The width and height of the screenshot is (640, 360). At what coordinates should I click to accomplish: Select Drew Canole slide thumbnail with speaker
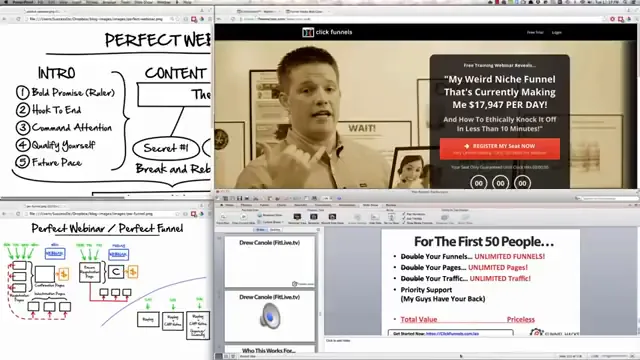pos(269,316)
